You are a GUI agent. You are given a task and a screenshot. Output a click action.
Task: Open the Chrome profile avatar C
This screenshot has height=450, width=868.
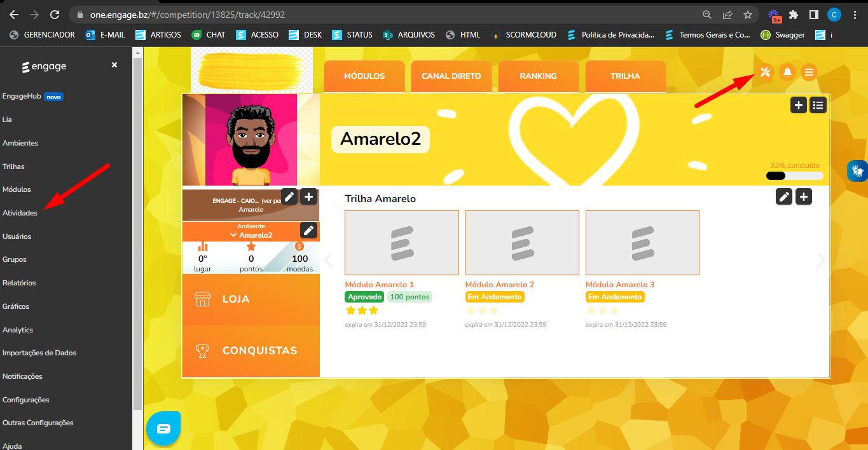(x=834, y=14)
